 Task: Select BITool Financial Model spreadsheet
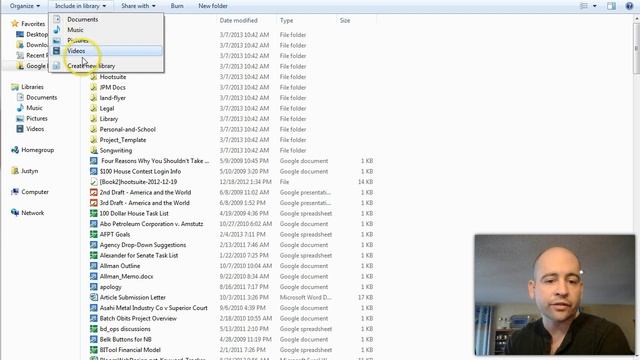pyautogui.click(x=130, y=350)
